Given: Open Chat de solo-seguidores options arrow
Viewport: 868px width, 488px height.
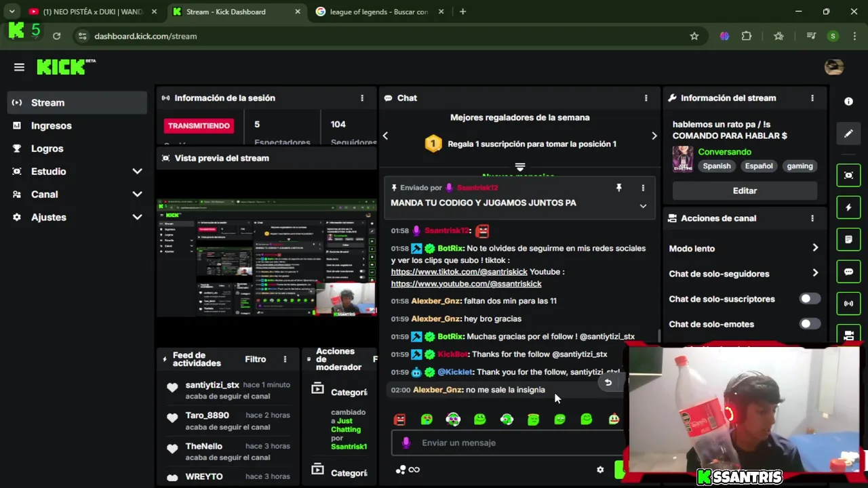Looking at the screenshot, I should [x=815, y=273].
